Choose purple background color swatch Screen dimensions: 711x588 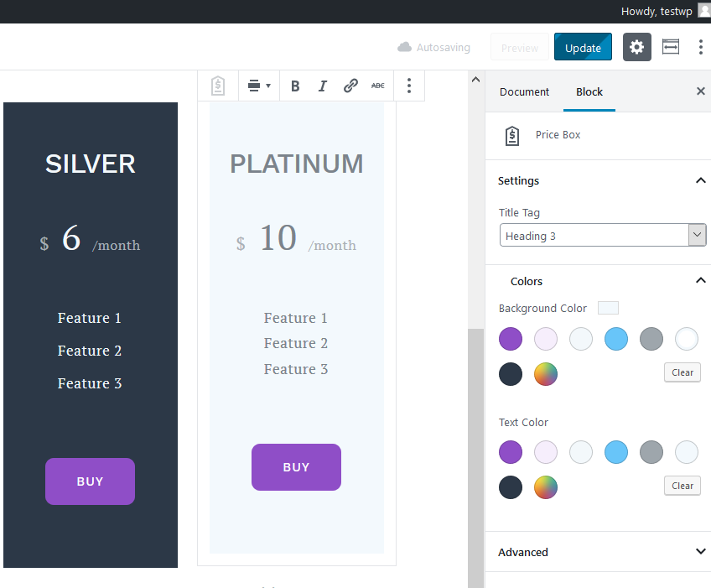(511, 339)
